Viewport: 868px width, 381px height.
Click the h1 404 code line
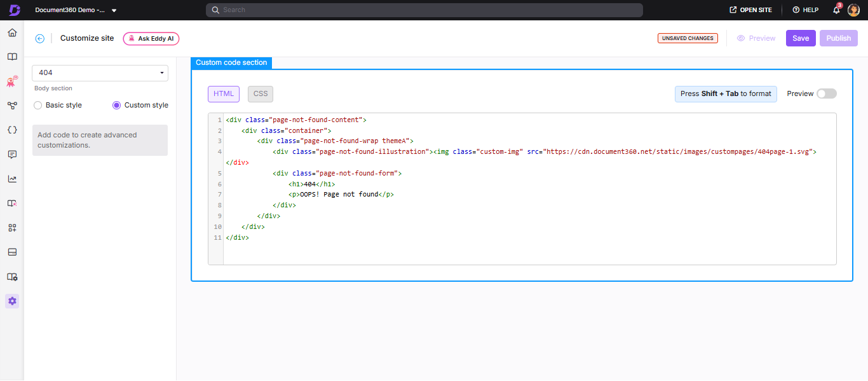[311, 184]
